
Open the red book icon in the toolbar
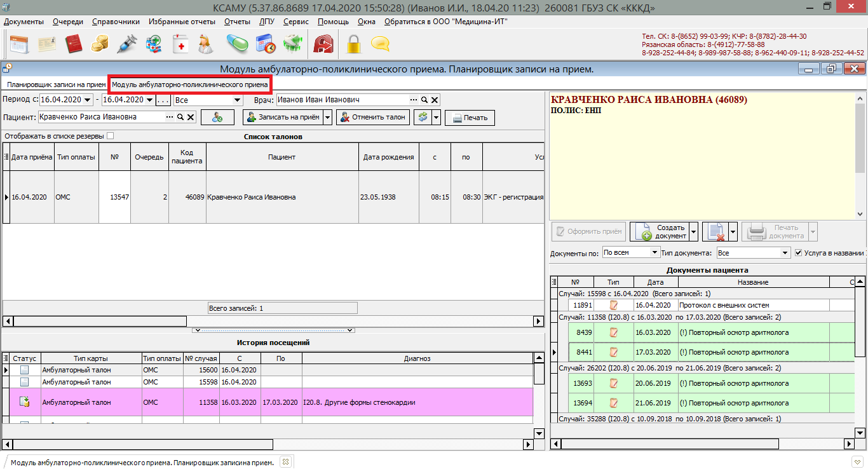[74, 44]
